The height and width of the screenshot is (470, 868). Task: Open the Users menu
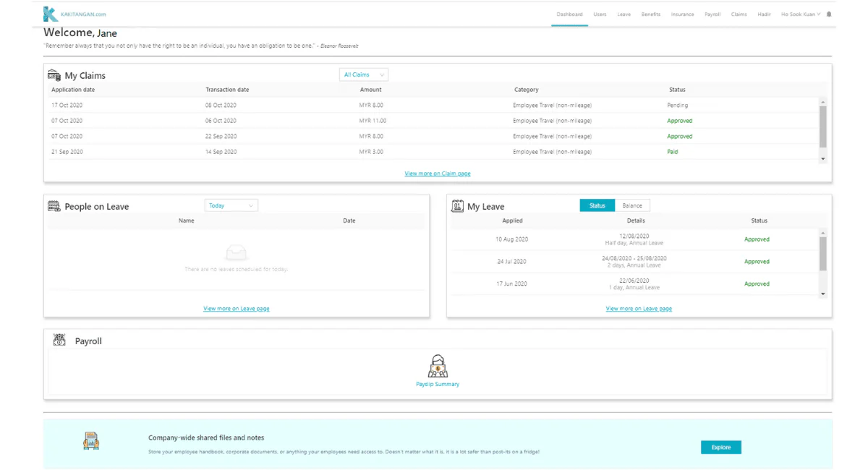click(x=600, y=14)
